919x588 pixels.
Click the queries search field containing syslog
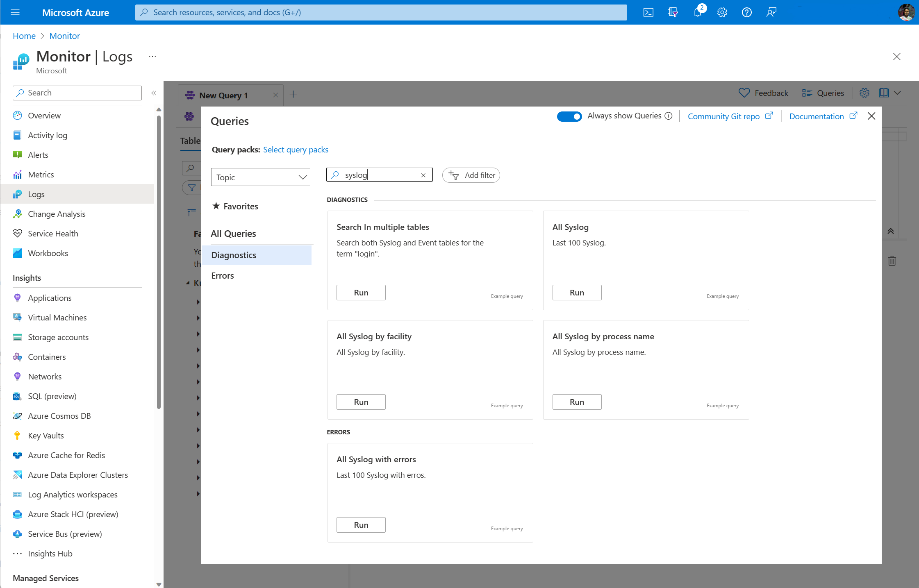380,175
